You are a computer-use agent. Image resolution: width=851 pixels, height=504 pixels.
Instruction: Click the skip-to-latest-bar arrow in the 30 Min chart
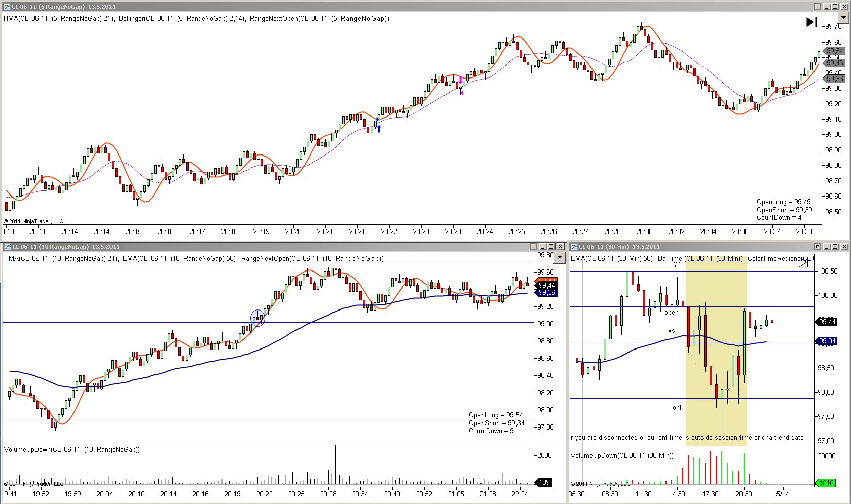click(804, 262)
